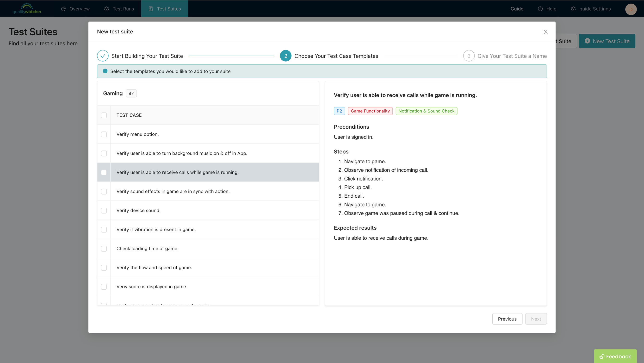Check the sound effects in sync checkbox
The height and width of the screenshot is (363, 644).
pyautogui.click(x=104, y=191)
